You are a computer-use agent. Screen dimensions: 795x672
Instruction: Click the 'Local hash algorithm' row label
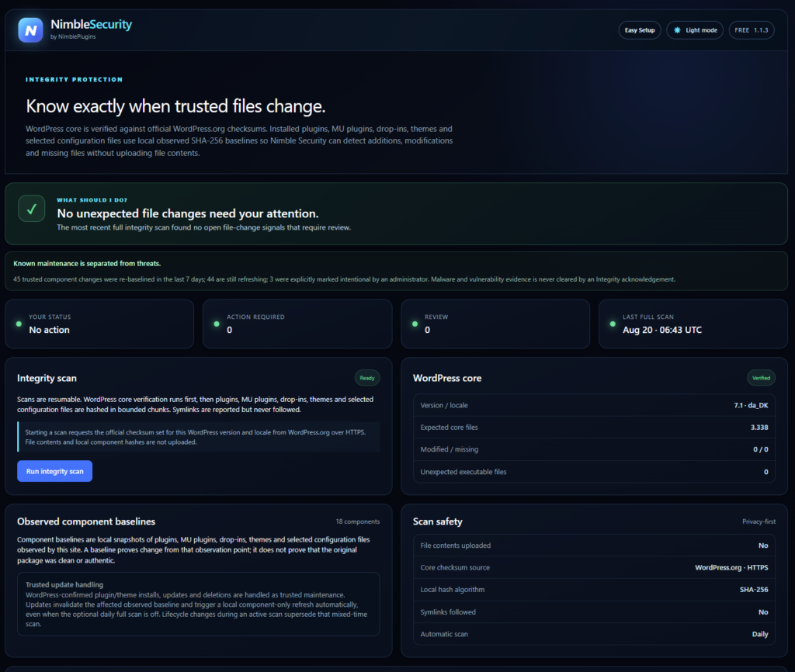click(453, 590)
